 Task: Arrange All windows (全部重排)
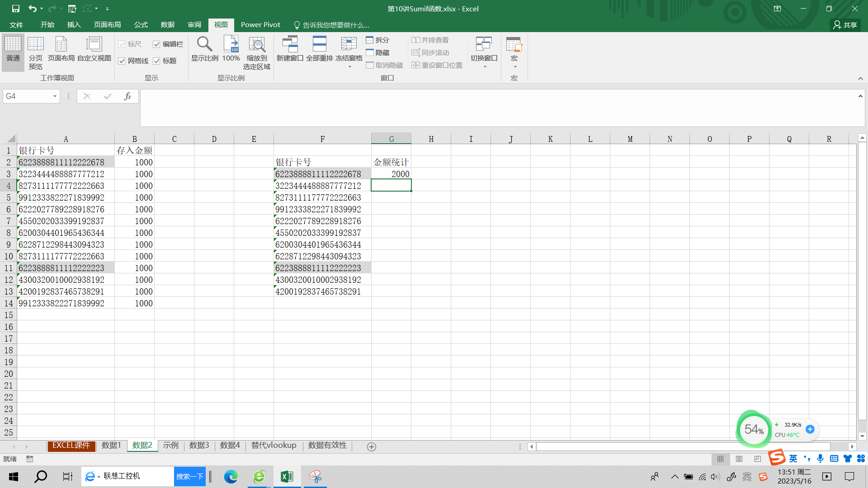pyautogui.click(x=319, y=49)
